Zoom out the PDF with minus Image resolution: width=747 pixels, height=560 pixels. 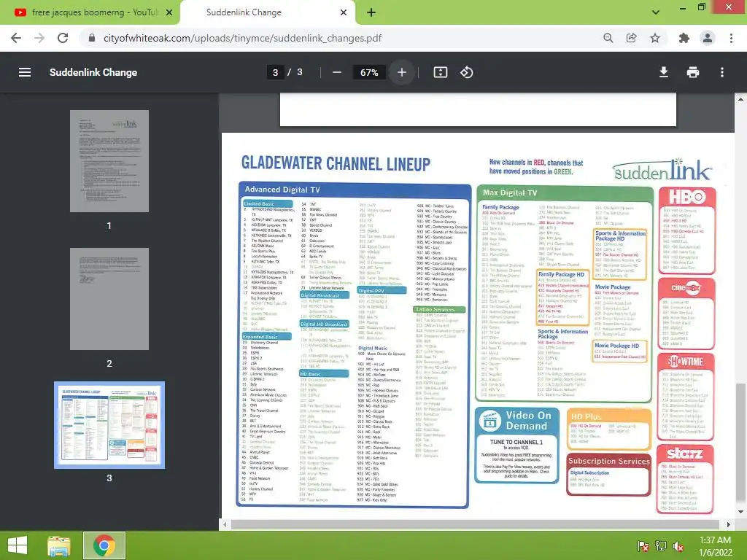[x=337, y=72]
